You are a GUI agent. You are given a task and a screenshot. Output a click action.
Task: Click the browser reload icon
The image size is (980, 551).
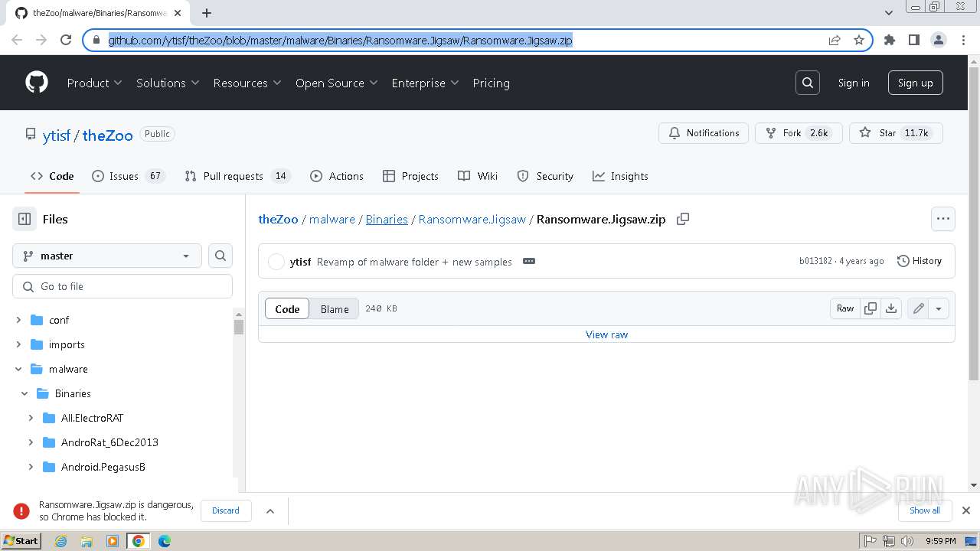[x=66, y=40]
